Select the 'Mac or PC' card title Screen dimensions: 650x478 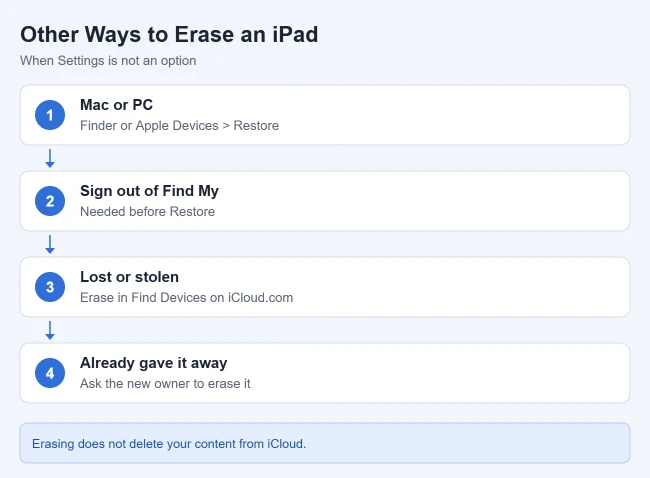[116, 105]
